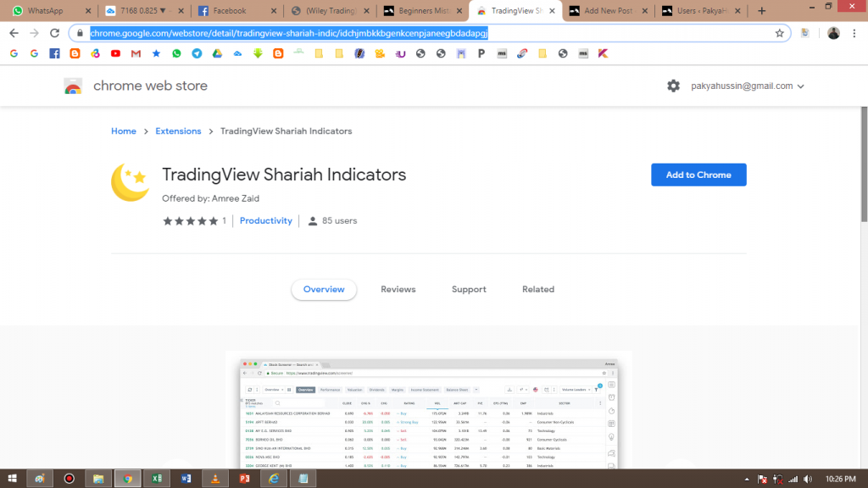Click 'Offered by: Amree Zaid' text
The width and height of the screenshot is (868, 488).
coord(210,198)
